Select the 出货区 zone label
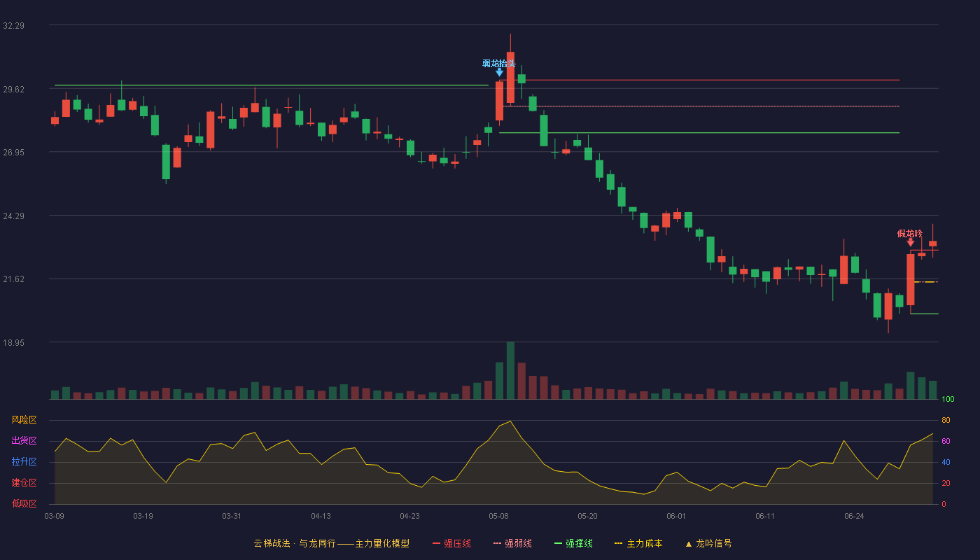Image resolution: width=980 pixels, height=560 pixels. tap(24, 441)
